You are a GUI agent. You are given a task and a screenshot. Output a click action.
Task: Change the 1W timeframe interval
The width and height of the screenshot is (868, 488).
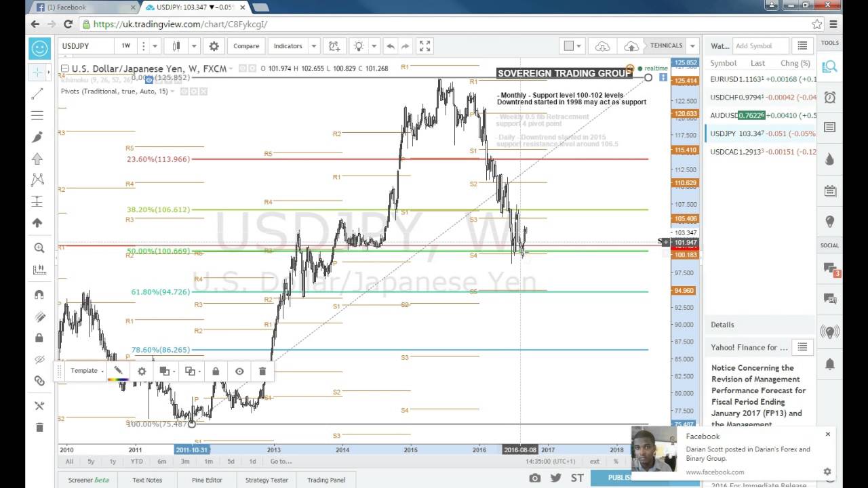(x=125, y=46)
